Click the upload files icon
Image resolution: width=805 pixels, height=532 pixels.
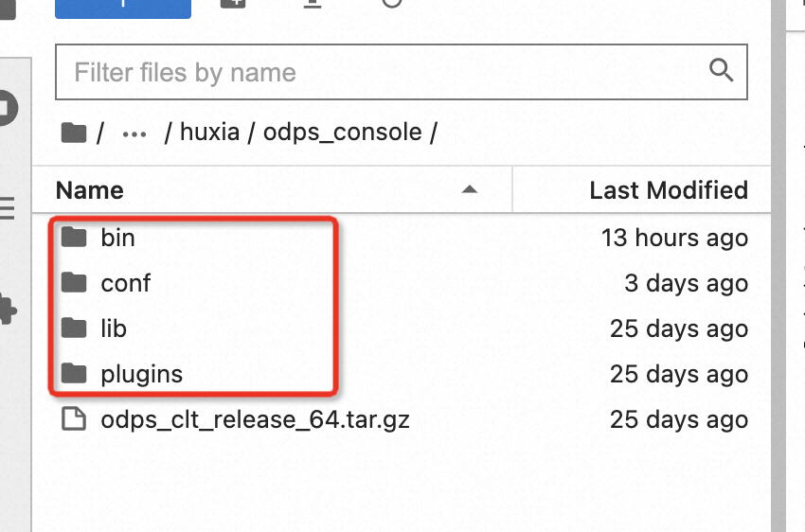click(313, 4)
